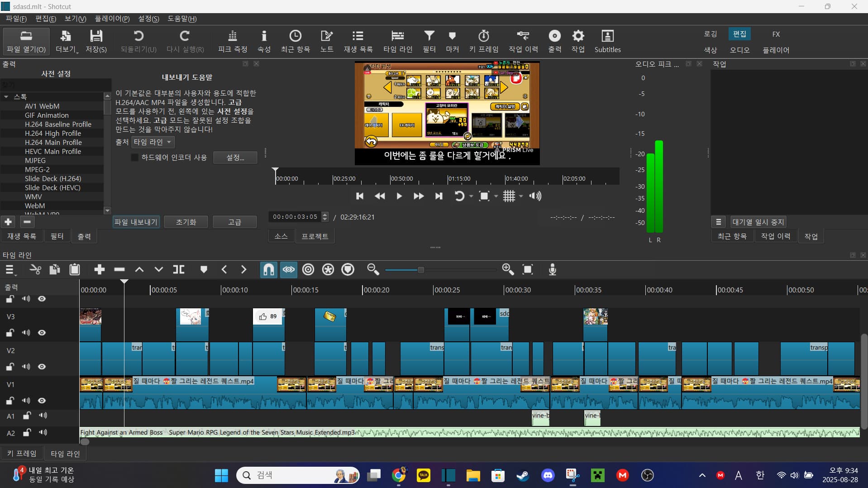This screenshot has width=868, height=488.
Task: Select the HEVC Main Profile preset
Action: [53, 152]
